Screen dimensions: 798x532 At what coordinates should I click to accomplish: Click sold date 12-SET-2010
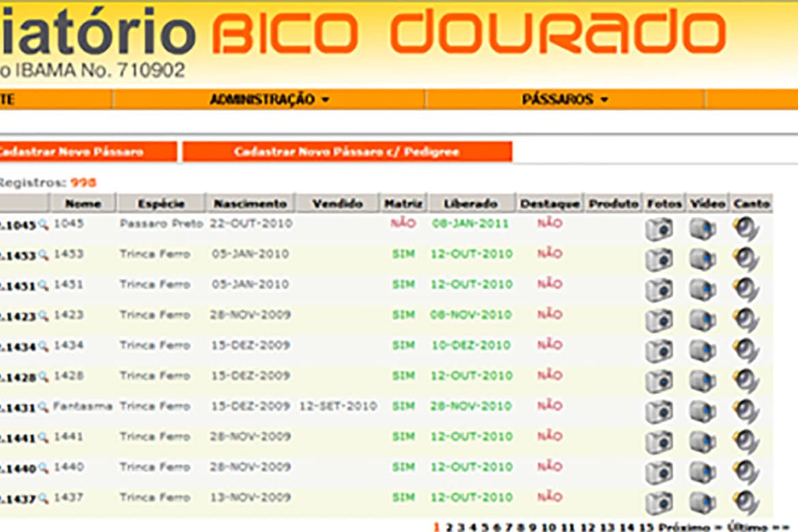coord(338,407)
